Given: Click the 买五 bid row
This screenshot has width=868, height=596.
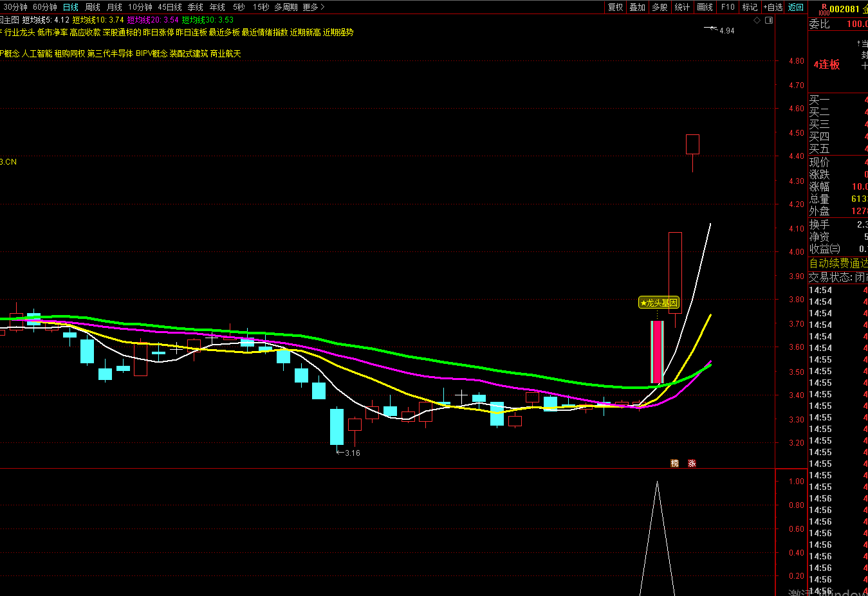Looking at the screenshot, I should 838,149.
